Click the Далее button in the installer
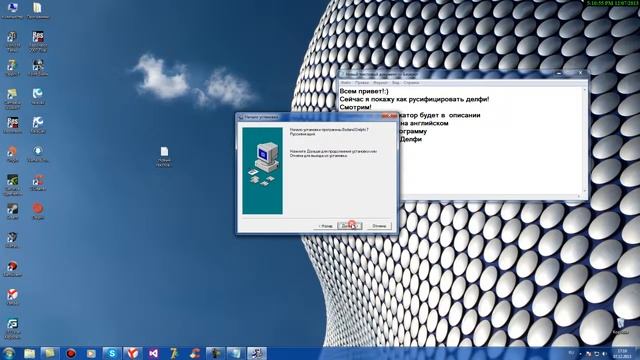Viewport: 640px width, 360px height. pyautogui.click(x=350, y=226)
